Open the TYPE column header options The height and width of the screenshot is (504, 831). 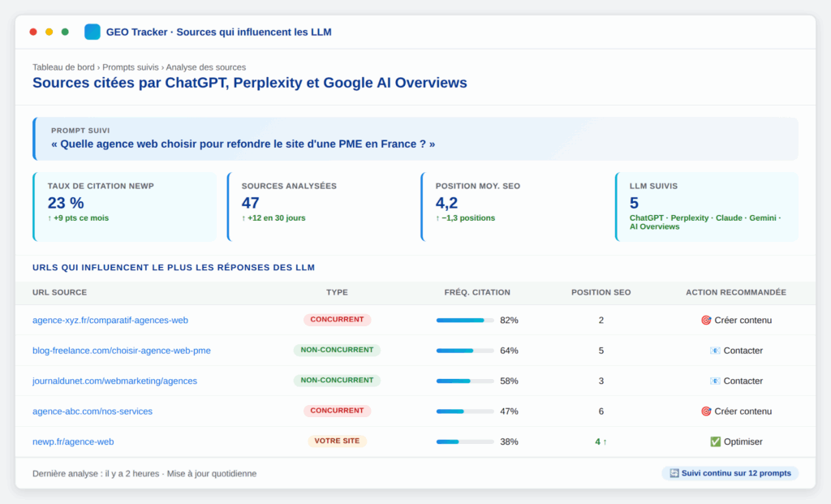click(x=337, y=292)
